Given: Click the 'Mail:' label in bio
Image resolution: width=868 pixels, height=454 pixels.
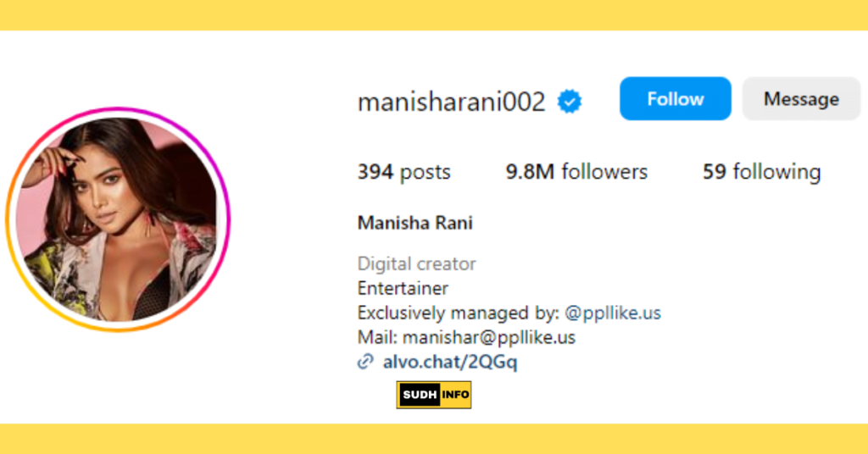Looking at the screenshot, I should pyautogui.click(x=377, y=337).
